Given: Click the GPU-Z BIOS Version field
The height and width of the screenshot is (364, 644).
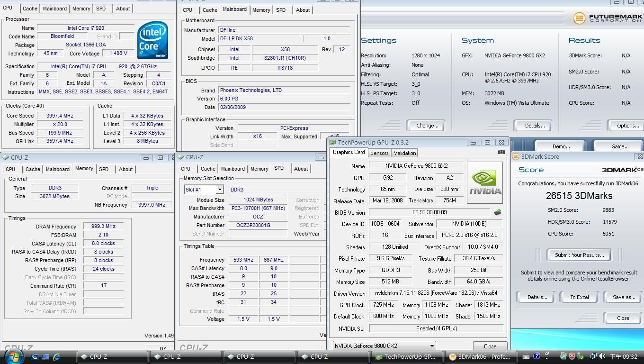Looking at the screenshot, I should tap(429, 212).
